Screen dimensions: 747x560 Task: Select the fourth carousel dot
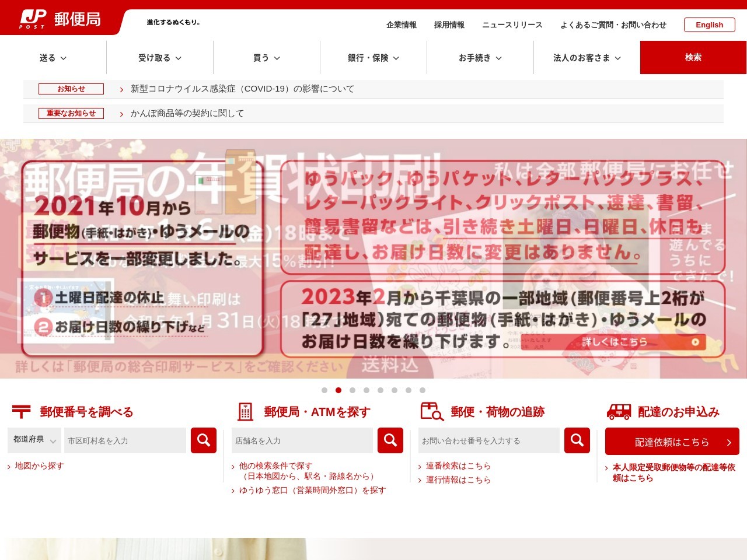pos(366,390)
